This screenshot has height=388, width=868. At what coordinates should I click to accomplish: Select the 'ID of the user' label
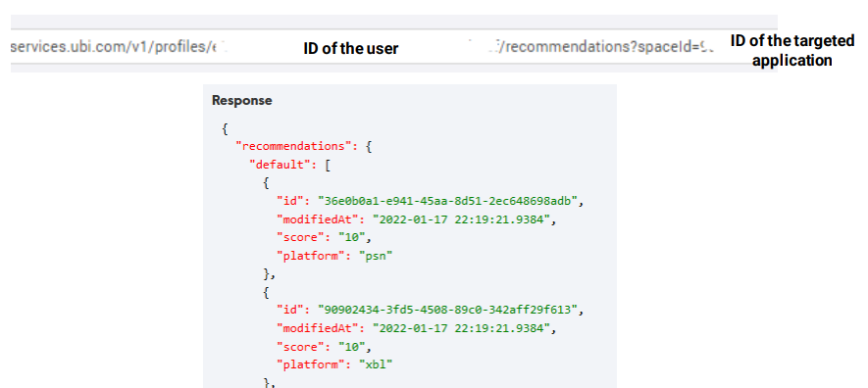click(x=351, y=49)
